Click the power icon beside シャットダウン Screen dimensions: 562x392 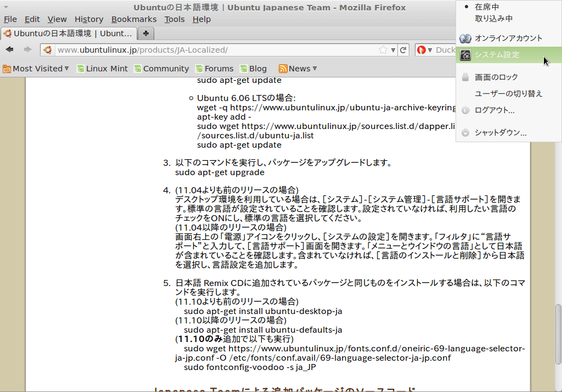pos(465,133)
